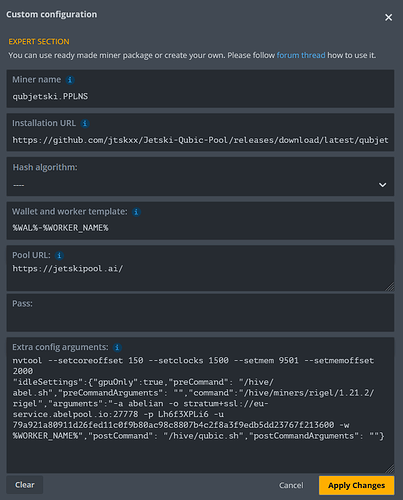
Task: Click the info icon beside Miner name
Action: coord(70,80)
